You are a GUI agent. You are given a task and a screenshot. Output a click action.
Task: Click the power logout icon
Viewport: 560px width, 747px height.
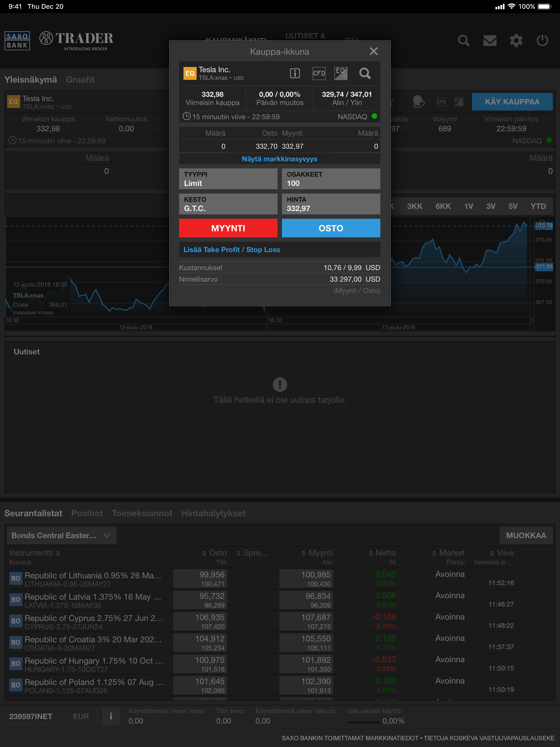(x=542, y=40)
